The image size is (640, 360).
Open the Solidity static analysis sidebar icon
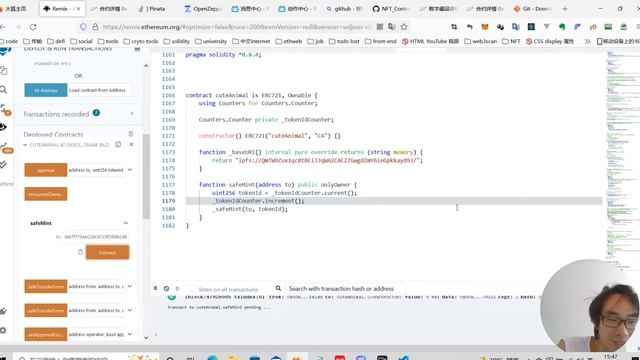coord(6,147)
